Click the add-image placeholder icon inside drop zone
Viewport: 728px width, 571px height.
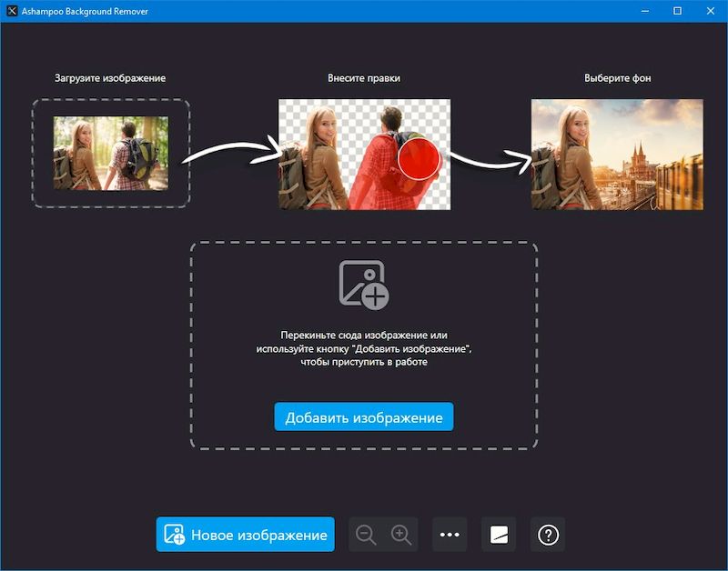[x=363, y=282]
